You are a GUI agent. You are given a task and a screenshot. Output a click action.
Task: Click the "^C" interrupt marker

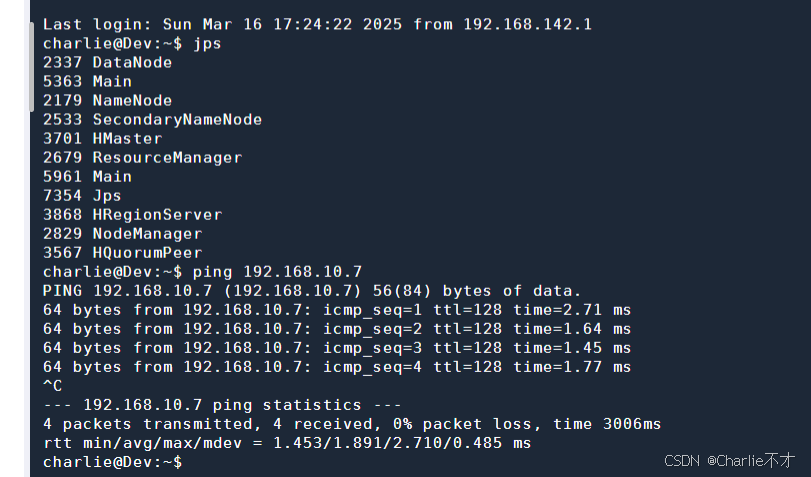coord(52,386)
